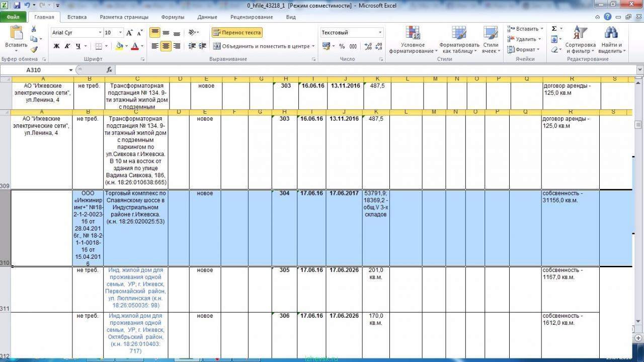Toggle bottom vertical alignment

tap(177, 33)
